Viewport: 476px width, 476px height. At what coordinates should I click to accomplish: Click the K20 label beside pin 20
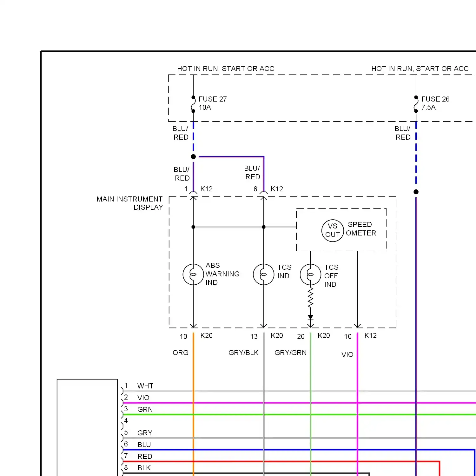[x=324, y=335]
